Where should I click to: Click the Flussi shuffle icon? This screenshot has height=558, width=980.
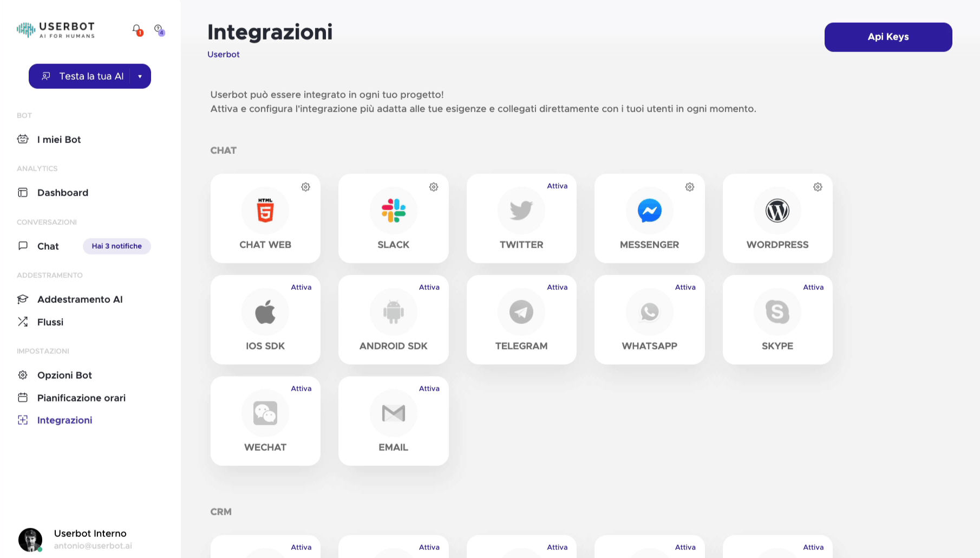pos(23,322)
